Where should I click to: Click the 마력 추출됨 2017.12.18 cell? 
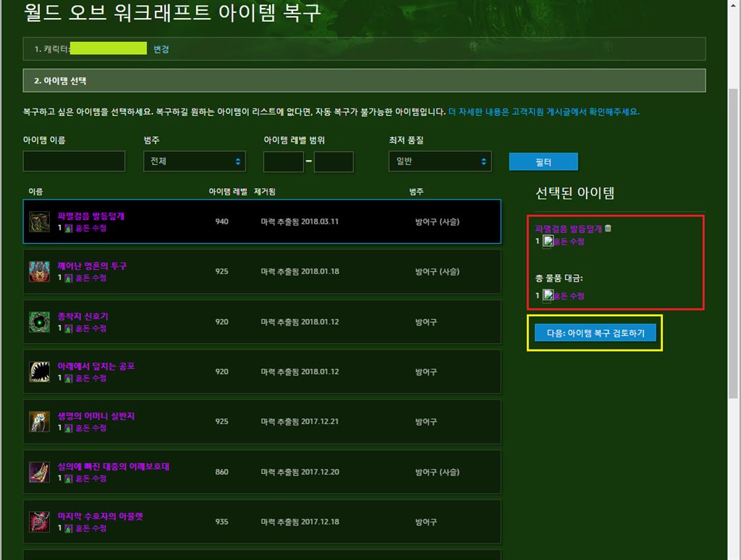pos(300,522)
